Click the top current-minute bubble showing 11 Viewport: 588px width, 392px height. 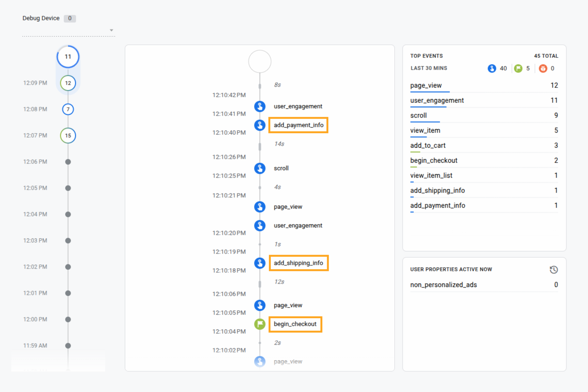(68, 57)
